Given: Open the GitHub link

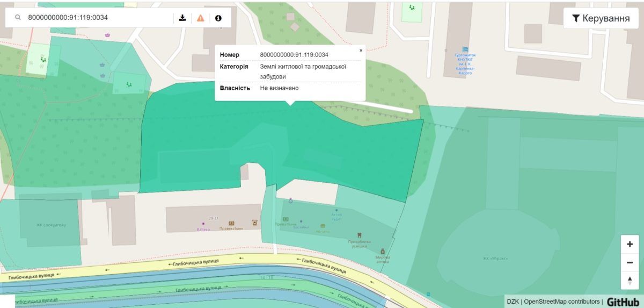Looking at the screenshot, I should coord(623,302).
